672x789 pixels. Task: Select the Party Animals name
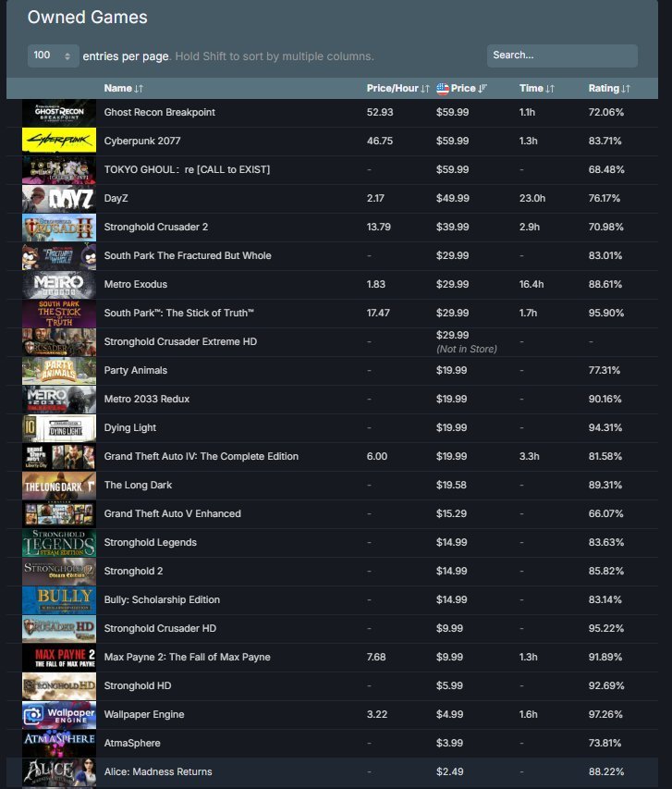(x=135, y=370)
